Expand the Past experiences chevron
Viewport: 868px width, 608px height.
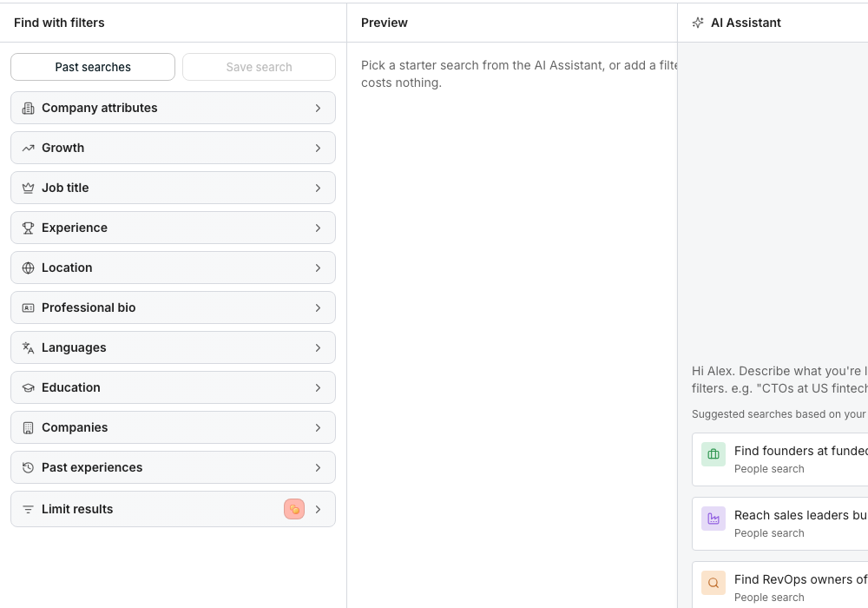(x=318, y=467)
